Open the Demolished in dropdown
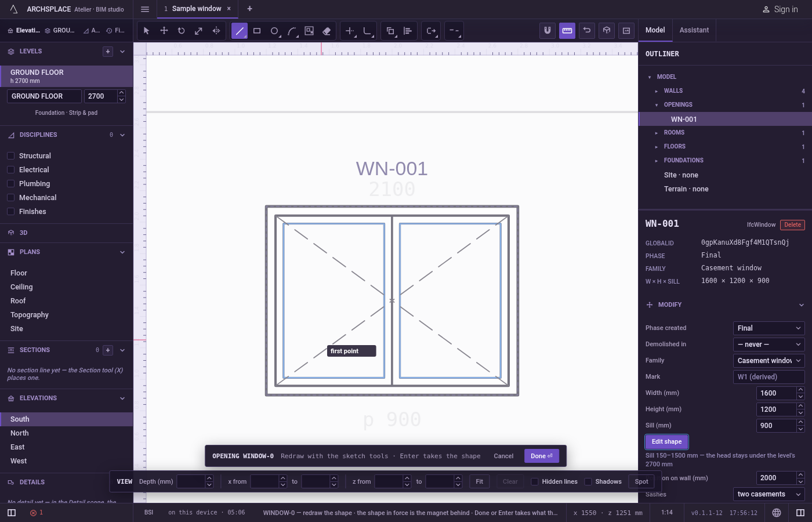The height and width of the screenshot is (522, 812). [x=768, y=345]
